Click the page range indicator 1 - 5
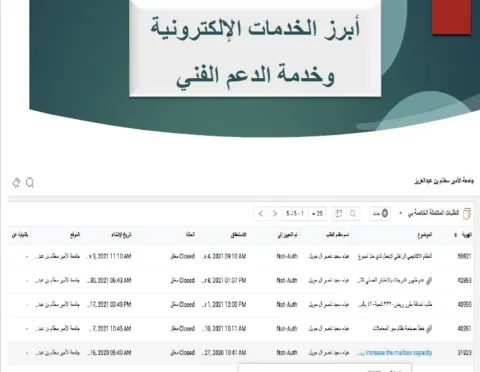 [295, 214]
